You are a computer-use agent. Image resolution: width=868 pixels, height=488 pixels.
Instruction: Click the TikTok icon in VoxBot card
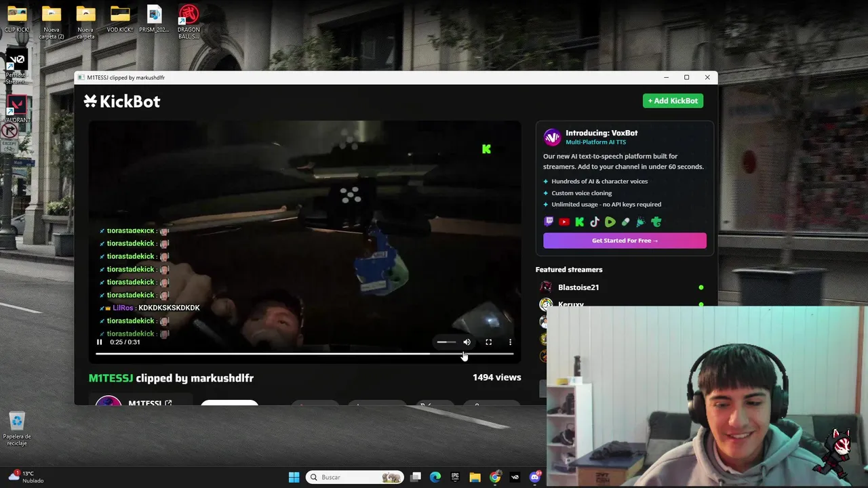coord(595,222)
